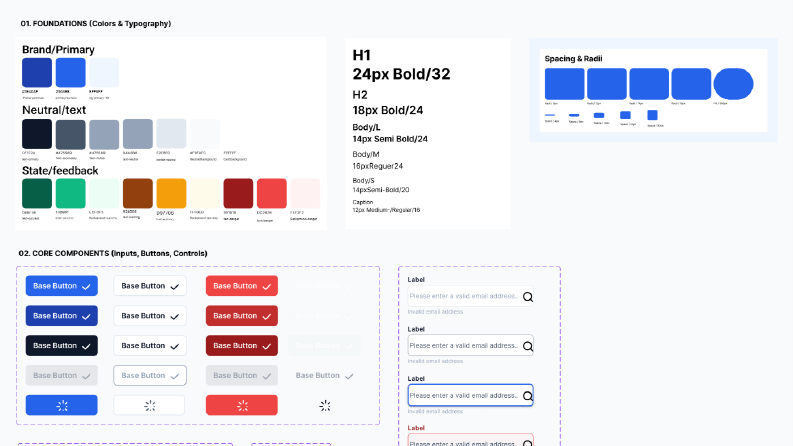Click the 'Spacing & Radii' title
Image resolution: width=793 pixels, height=446 pixels.
pos(573,59)
